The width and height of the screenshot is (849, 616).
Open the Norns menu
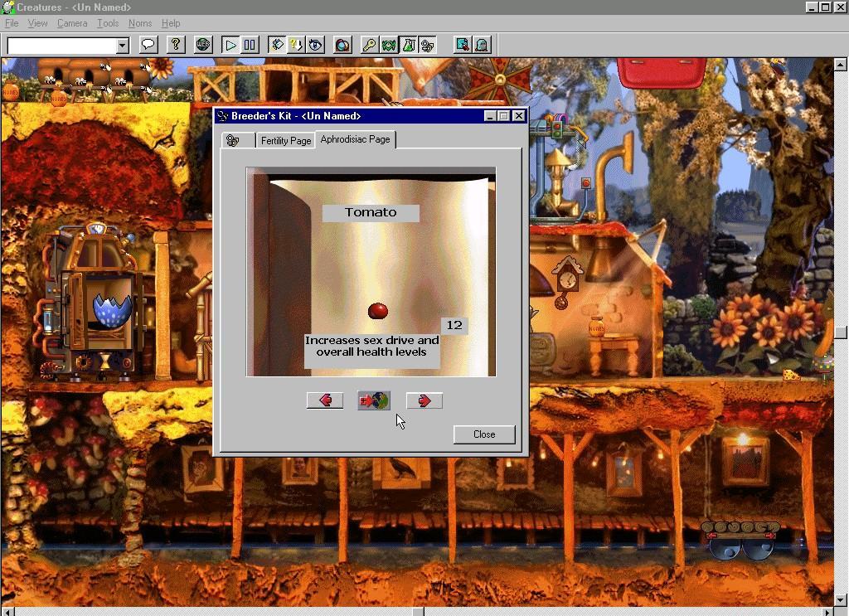140,23
